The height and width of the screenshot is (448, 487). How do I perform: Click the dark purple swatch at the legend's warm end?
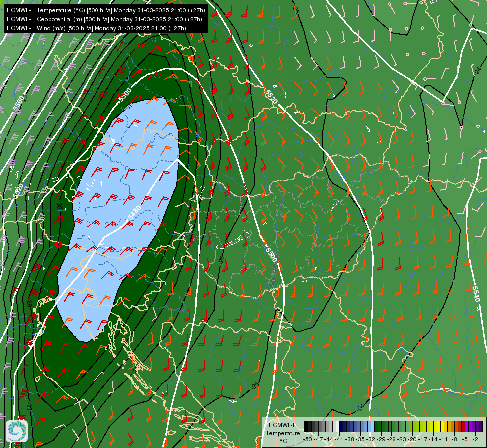point(481,426)
